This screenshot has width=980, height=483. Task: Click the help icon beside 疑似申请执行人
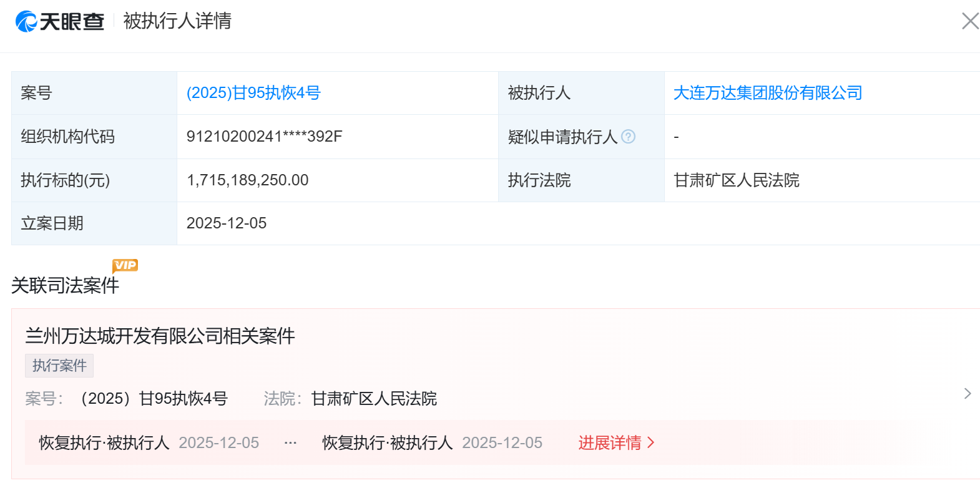(x=629, y=137)
